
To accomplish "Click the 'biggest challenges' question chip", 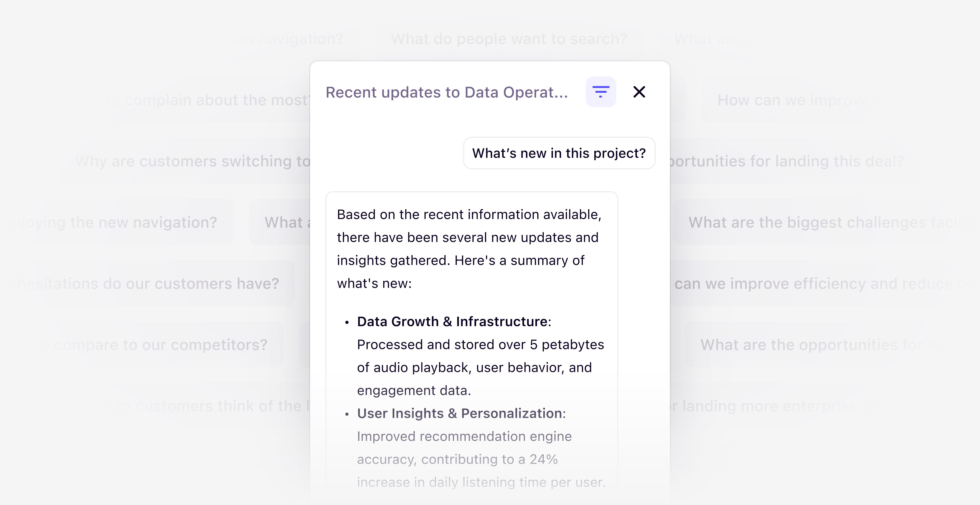I will click(x=818, y=222).
